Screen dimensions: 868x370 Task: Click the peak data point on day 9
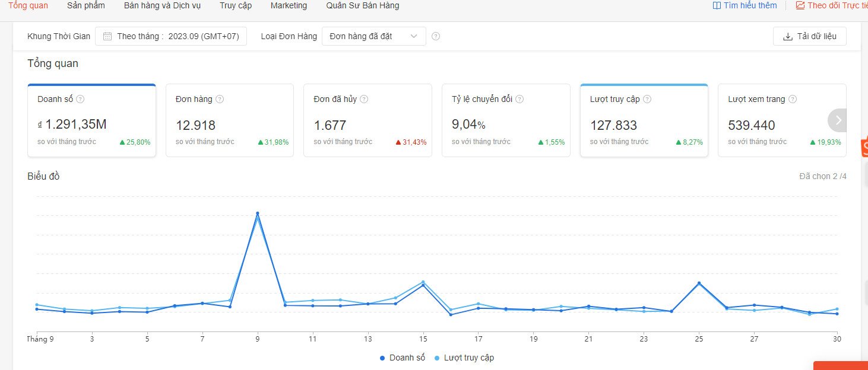257,213
